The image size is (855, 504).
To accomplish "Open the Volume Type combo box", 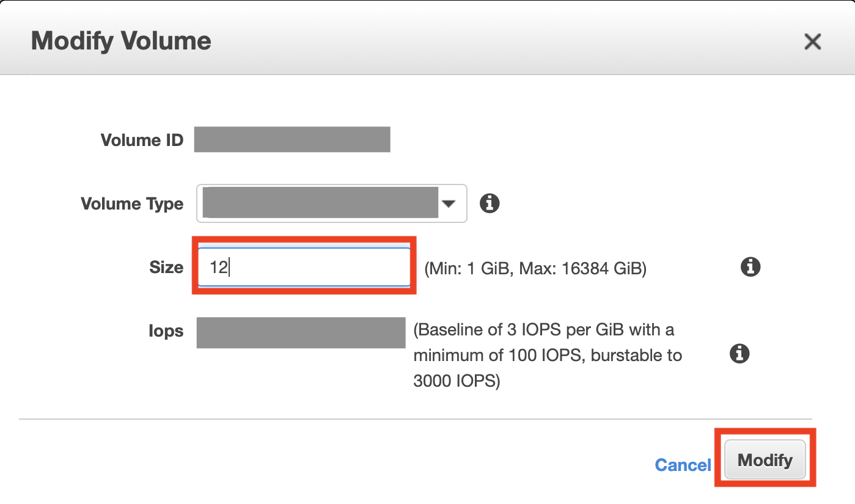I will (x=332, y=203).
